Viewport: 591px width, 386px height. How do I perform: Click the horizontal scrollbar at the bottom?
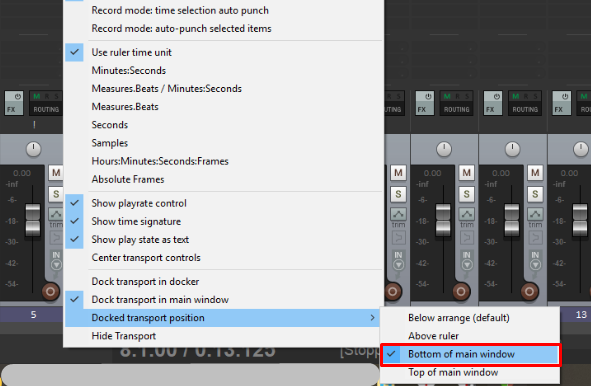click(190, 375)
